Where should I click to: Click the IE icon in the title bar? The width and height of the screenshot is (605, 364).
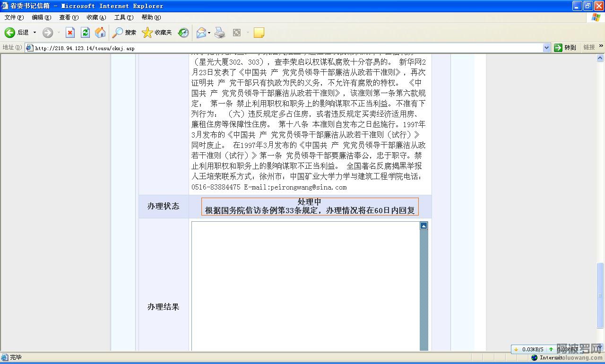point(5,6)
